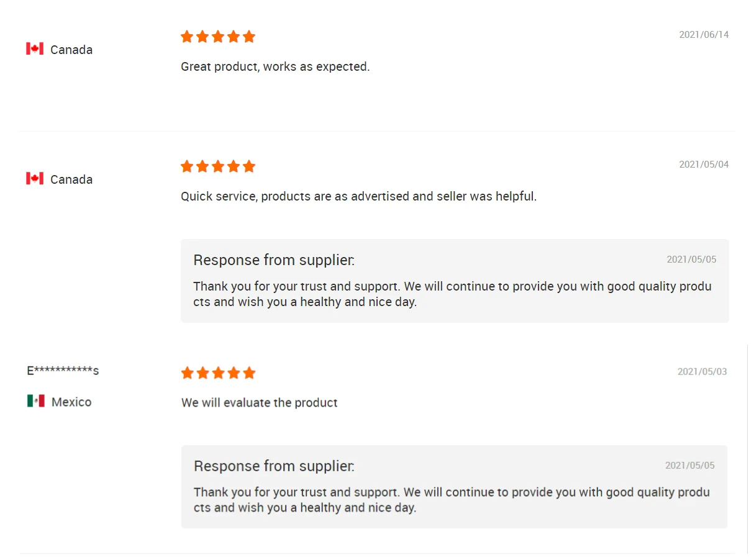The width and height of the screenshot is (754, 560).
Task: Click the review date 2021/05/04
Action: (704, 165)
